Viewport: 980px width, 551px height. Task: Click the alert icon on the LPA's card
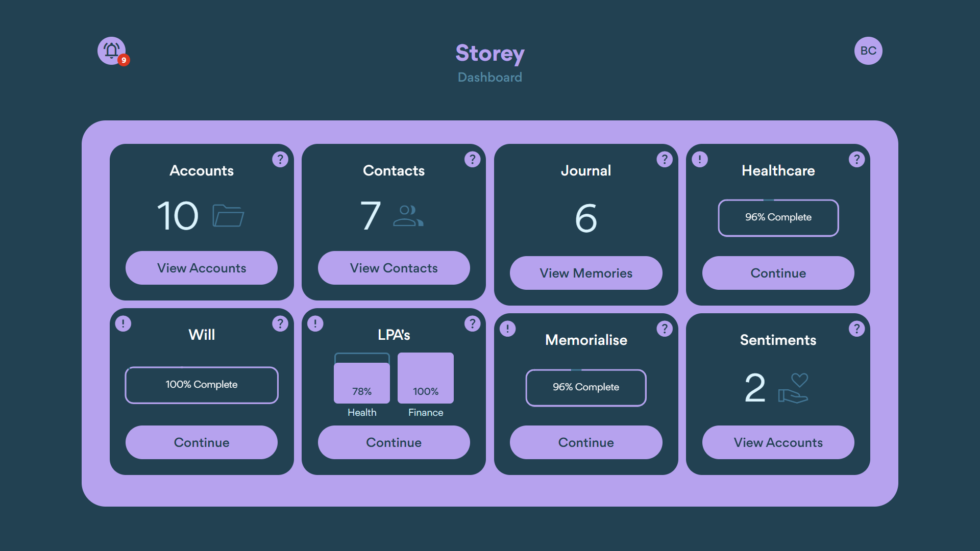[315, 323]
